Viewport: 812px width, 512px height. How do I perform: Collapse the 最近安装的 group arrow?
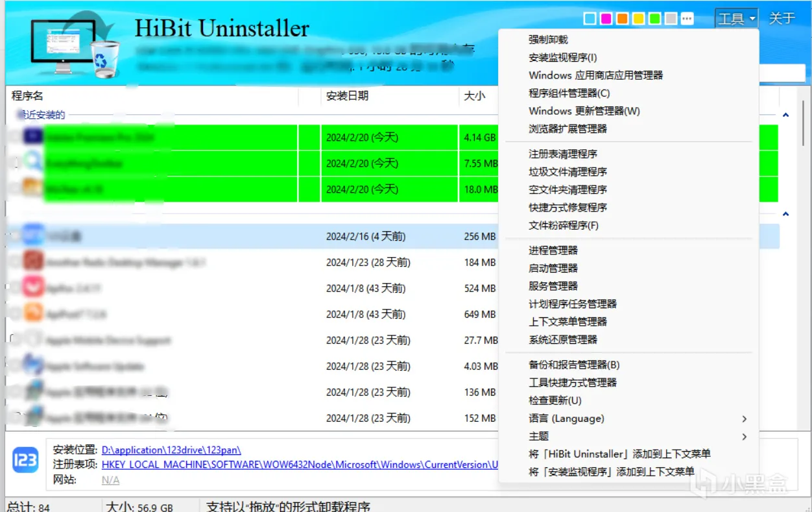pyautogui.click(x=786, y=115)
